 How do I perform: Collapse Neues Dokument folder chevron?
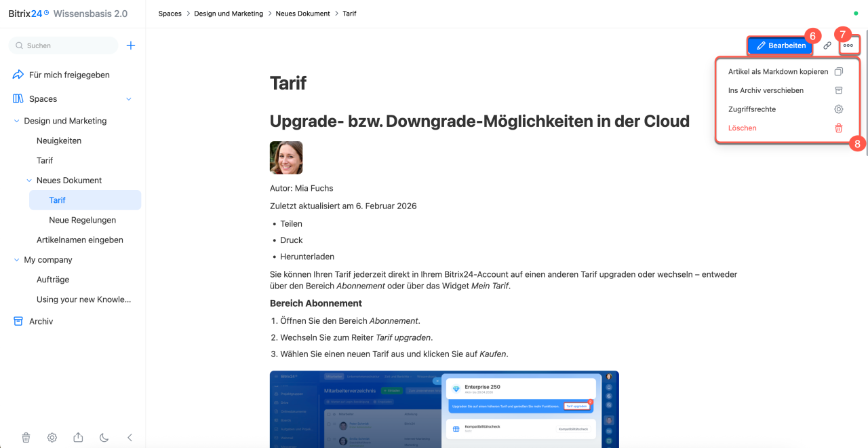[x=29, y=181]
